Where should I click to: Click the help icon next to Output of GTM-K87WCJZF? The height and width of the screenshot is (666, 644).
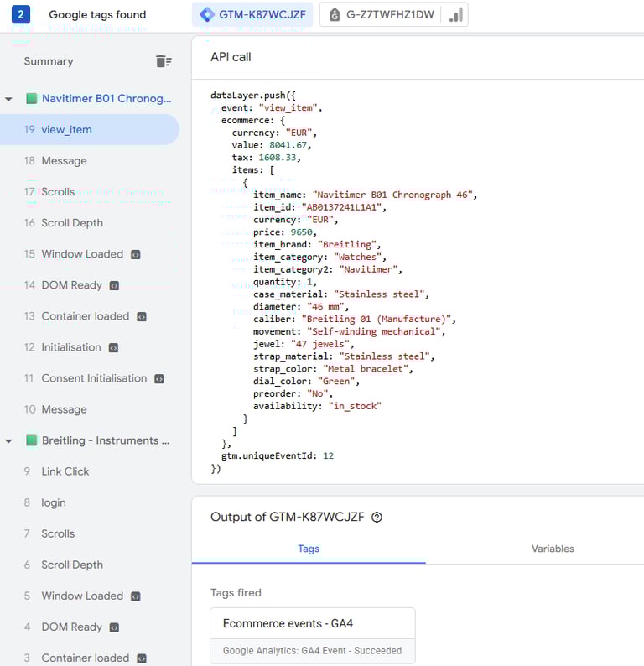coord(377,517)
